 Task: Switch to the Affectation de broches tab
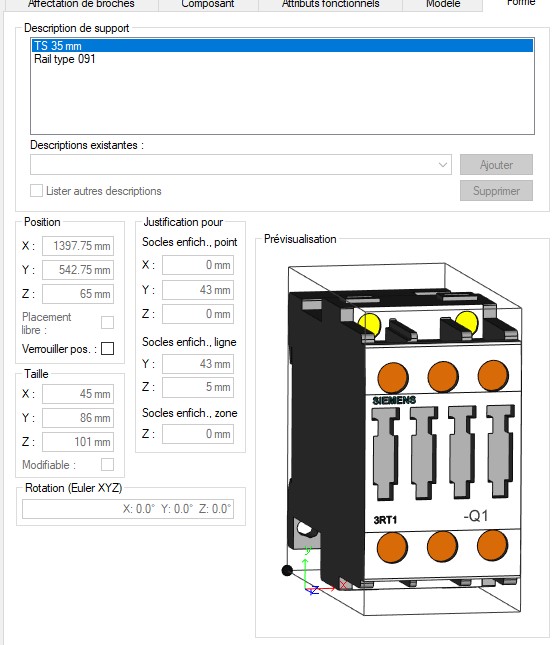coord(81,4)
